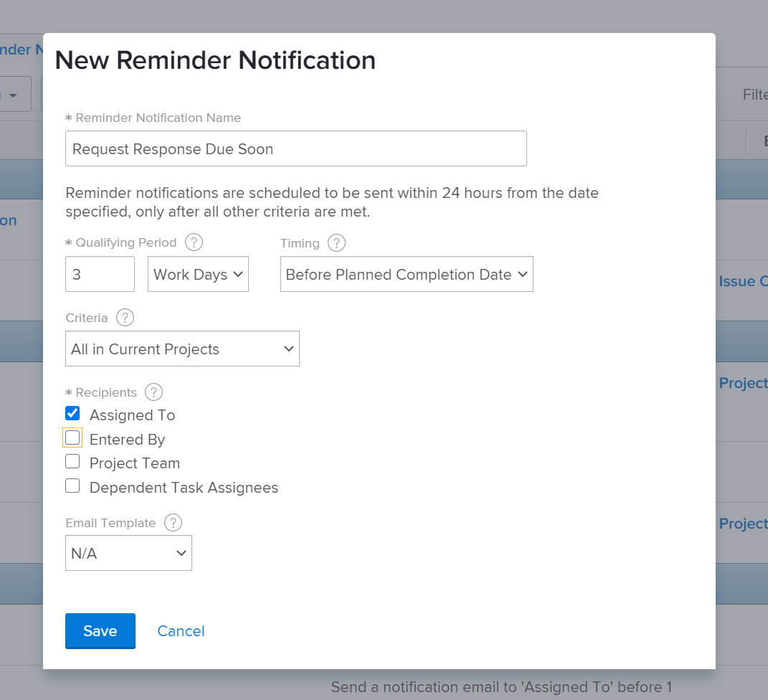
Task: Expand the All in Current Projects criteria dropdown
Action: point(182,349)
